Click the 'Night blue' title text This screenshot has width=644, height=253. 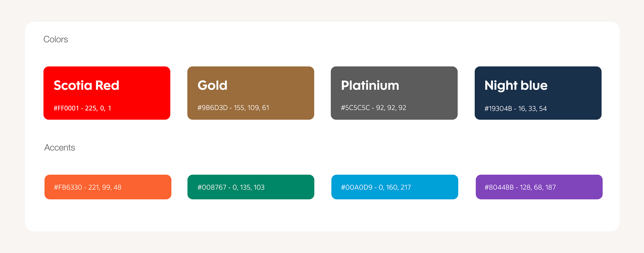click(x=516, y=86)
